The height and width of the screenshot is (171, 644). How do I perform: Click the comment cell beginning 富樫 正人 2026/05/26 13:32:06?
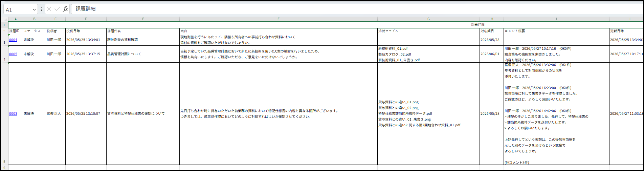[x=557, y=114]
